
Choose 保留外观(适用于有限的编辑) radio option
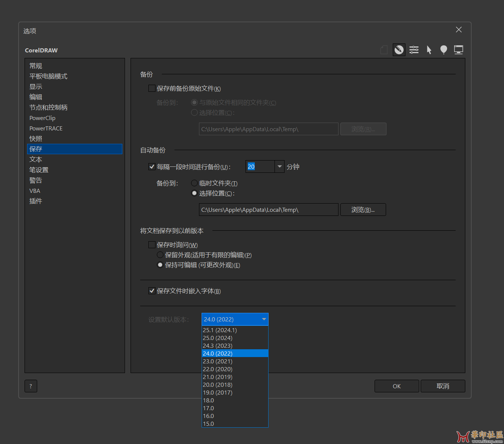click(160, 255)
